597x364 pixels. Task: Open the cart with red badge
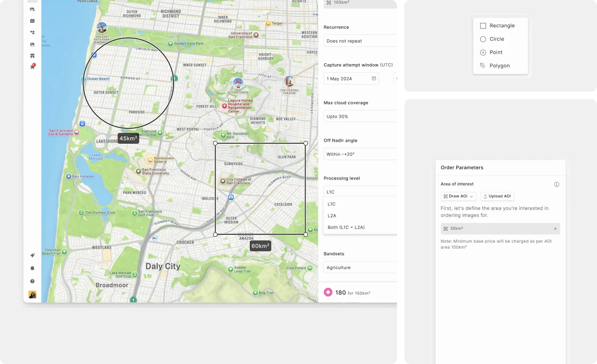coord(32,67)
